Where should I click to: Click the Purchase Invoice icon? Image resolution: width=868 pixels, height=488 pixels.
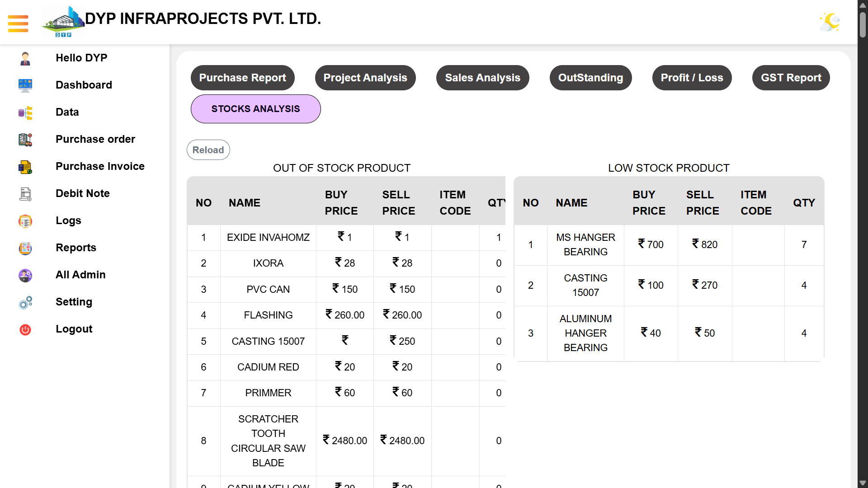tap(25, 167)
